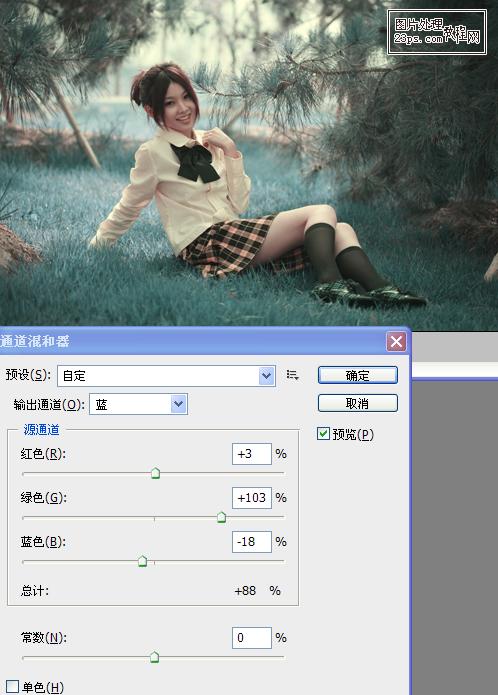Image resolution: width=498 pixels, height=695 pixels.
Task: Click the 常数(N) label
Action: point(43,638)
